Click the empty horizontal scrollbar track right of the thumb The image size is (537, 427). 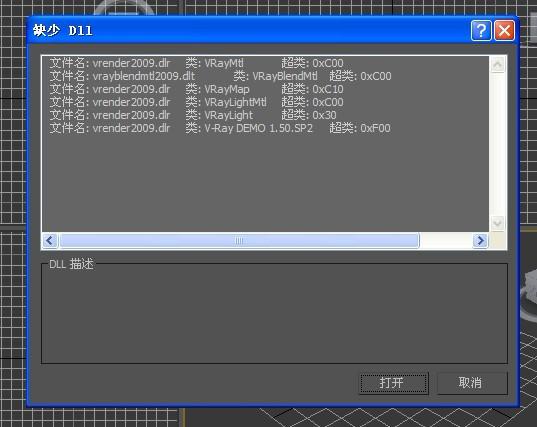(446, 240)
